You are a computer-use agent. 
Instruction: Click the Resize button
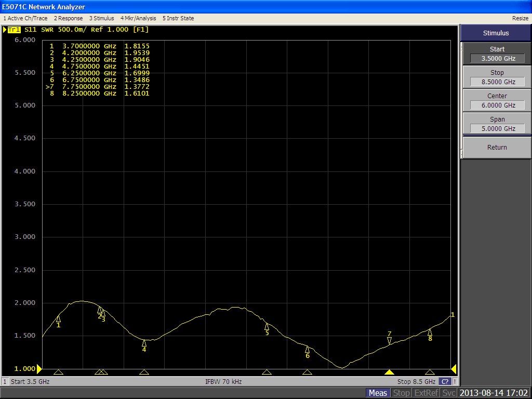[x=520, y=18]
